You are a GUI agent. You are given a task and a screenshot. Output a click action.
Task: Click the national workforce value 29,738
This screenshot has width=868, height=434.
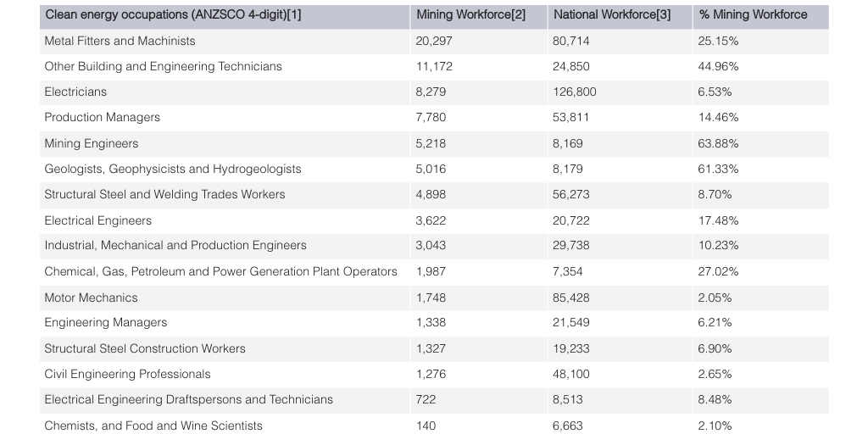point(570,245)
